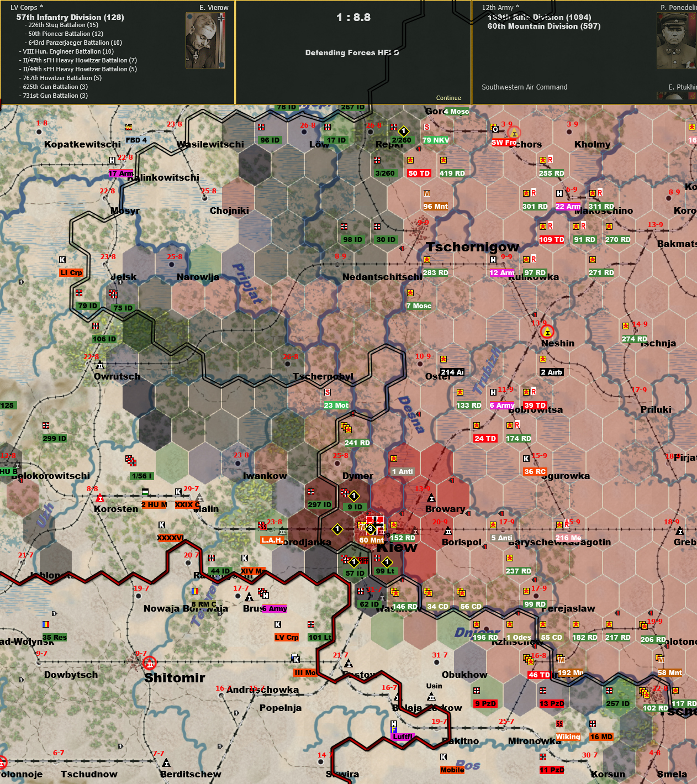Open P. Ponedelin commander portrait
This screenshot has width=697, height=784.
(x=676, y=41)
